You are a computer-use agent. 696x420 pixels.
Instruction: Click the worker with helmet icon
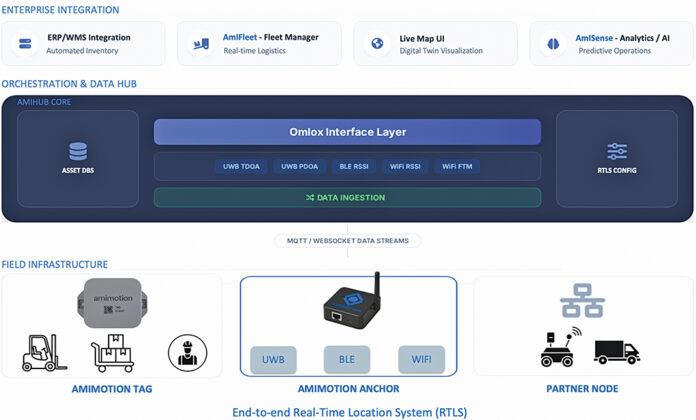(187, 353)
